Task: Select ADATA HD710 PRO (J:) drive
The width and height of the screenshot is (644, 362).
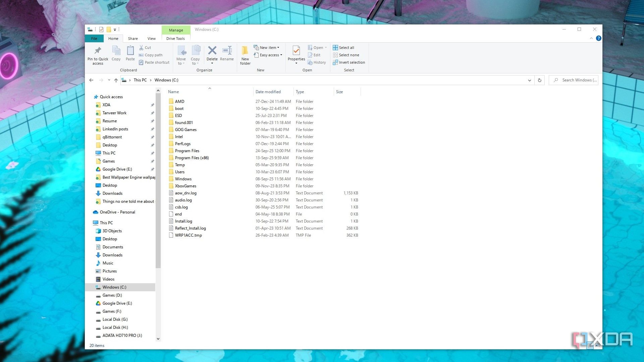Action: coord(122,336)
